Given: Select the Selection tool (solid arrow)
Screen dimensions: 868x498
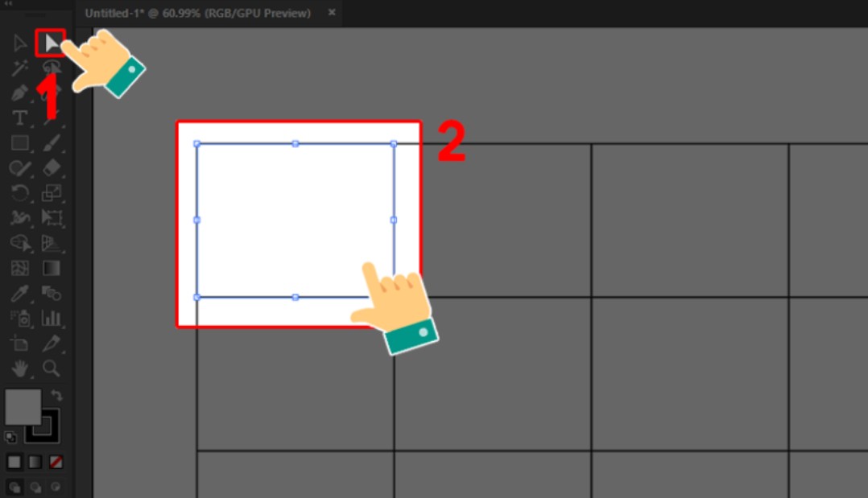Looking at the screenshot, I should click(x=51, y=43).
